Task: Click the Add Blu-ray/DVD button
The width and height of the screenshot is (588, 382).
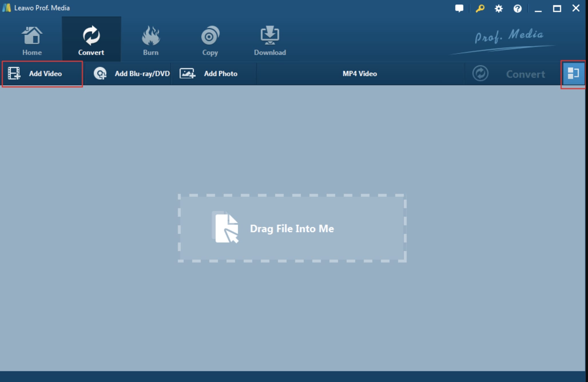Action: pos(142,74)
